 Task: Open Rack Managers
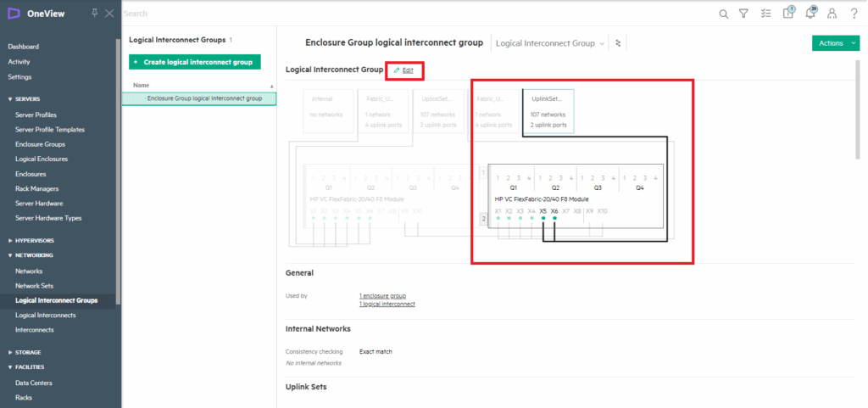tap(36, 189)
